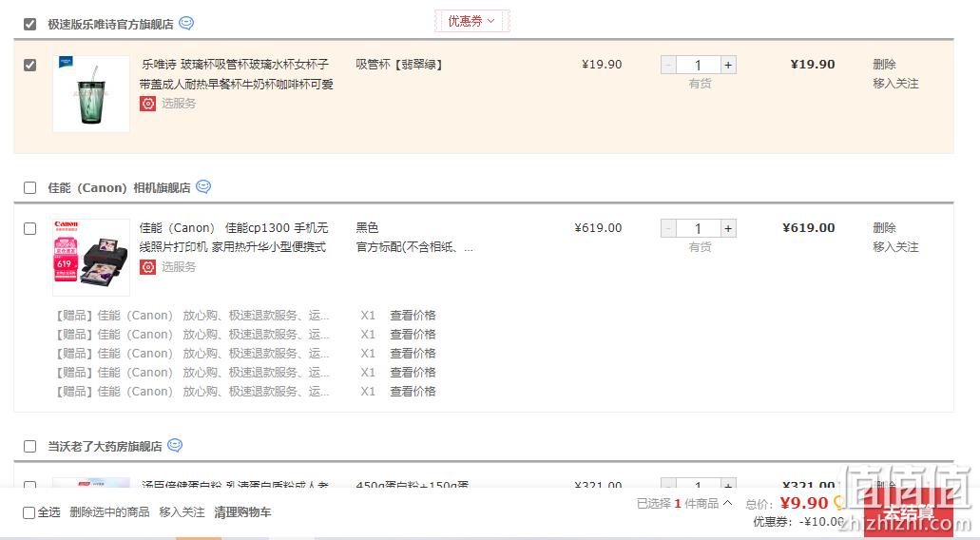Open store name 极速版乐唯诗官方旗舰店
The image size is (980, 540).
(110, 25)
